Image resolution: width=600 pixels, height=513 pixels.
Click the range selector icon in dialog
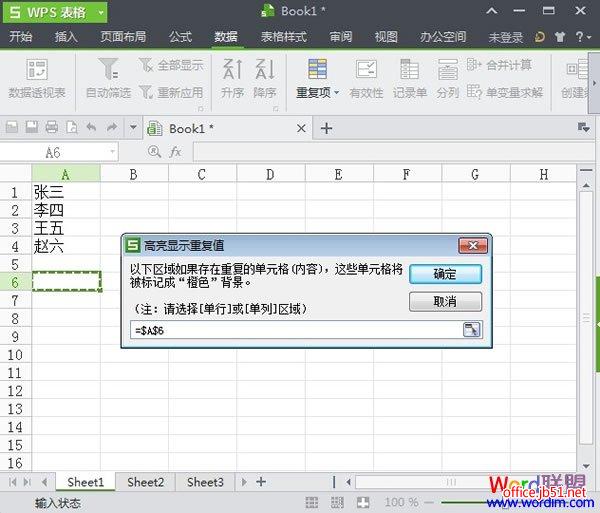(471, 329)
